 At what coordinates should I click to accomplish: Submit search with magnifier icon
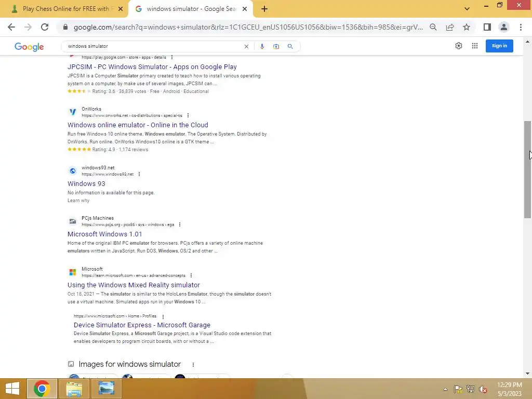click(x=290, y=46)
